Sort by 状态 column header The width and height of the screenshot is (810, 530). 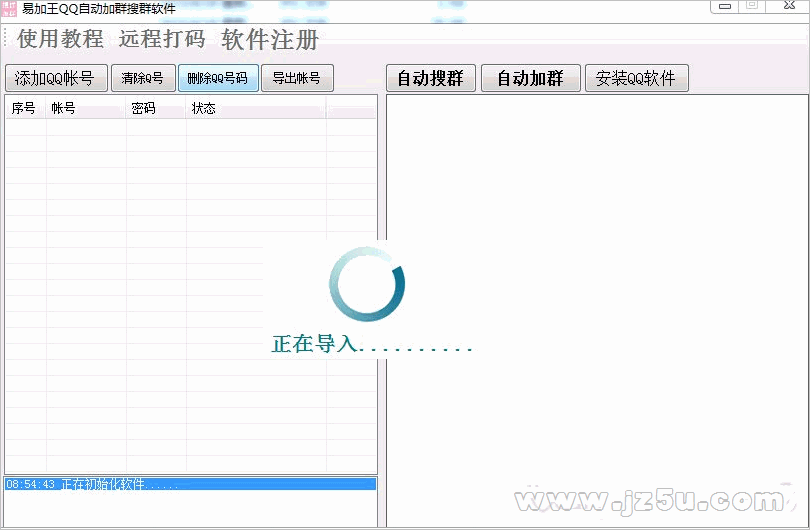256,108
